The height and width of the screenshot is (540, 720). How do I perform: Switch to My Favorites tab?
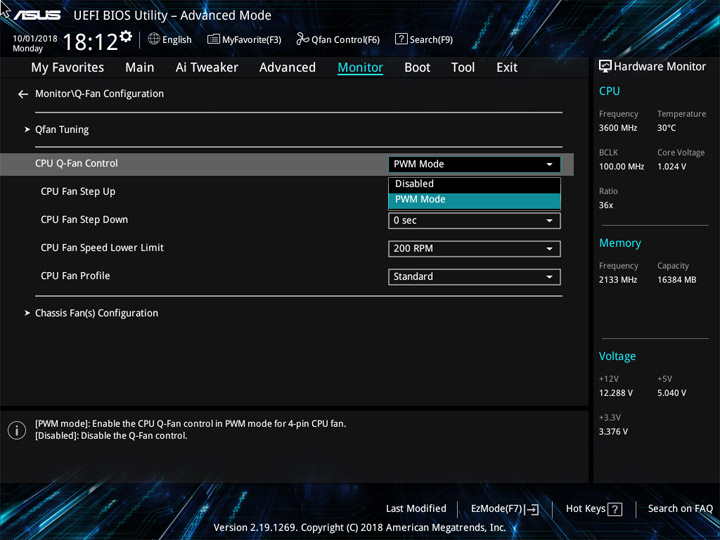(x=68, y=68)
